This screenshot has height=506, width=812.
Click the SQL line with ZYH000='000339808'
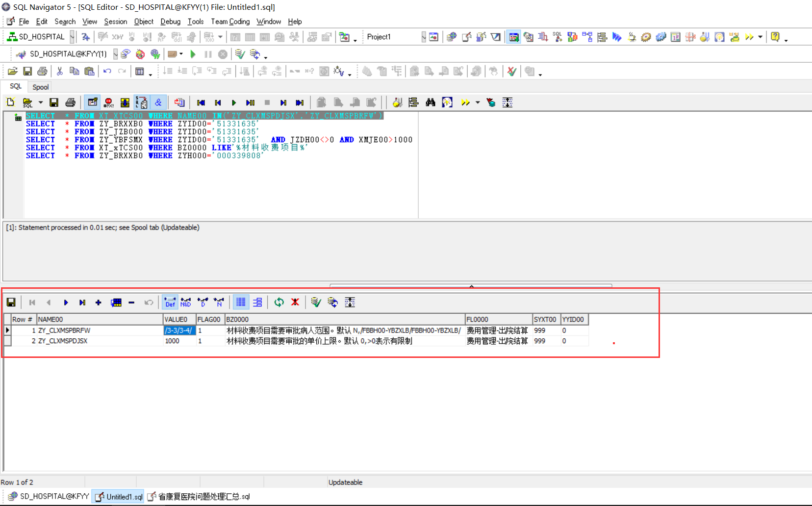coord(145,155)
